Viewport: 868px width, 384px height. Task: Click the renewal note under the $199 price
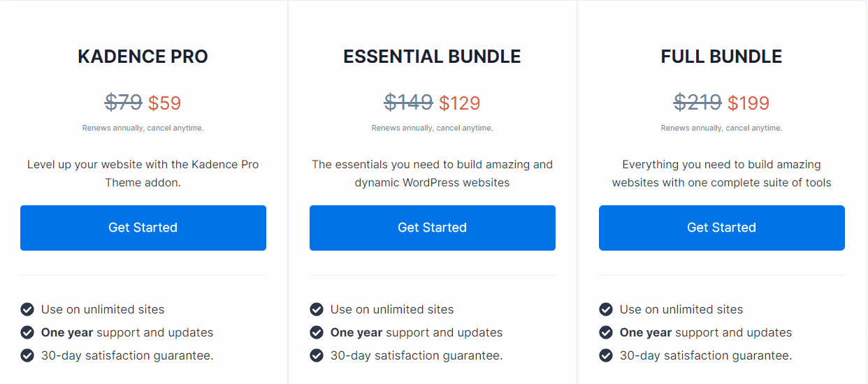tap(721, 128)
